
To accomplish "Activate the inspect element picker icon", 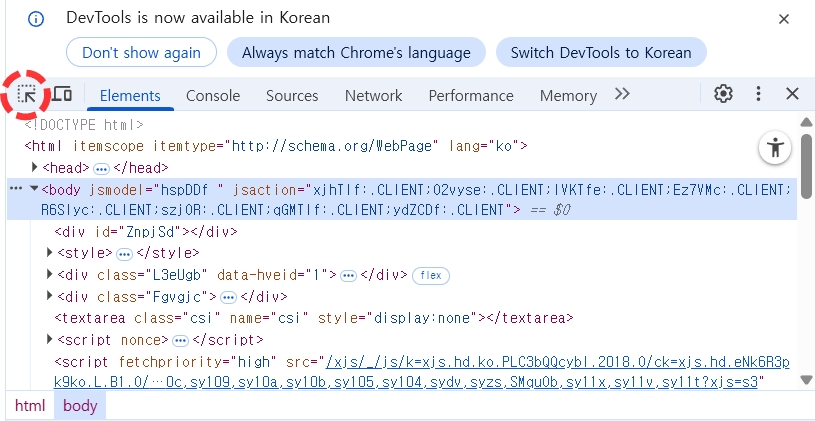I will click(x=25, y=95).
